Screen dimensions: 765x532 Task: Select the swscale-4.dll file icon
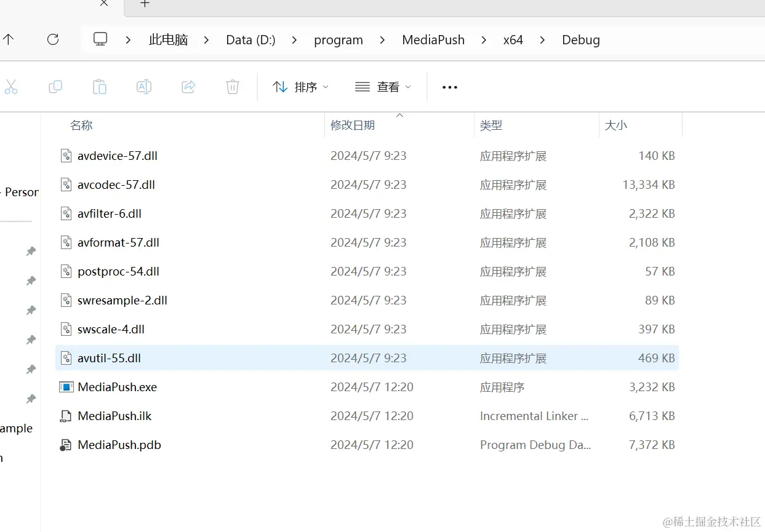pyautogui.click(x=66, y=329)
